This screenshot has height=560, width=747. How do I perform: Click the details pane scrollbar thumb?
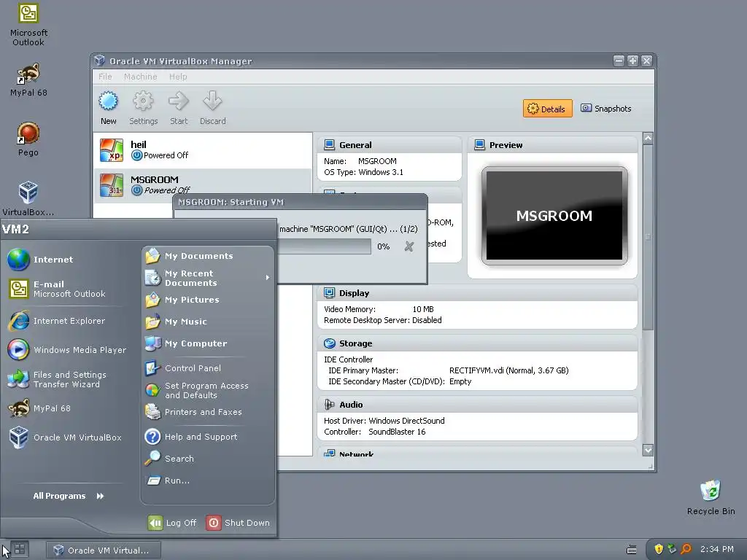pos(648,237)
